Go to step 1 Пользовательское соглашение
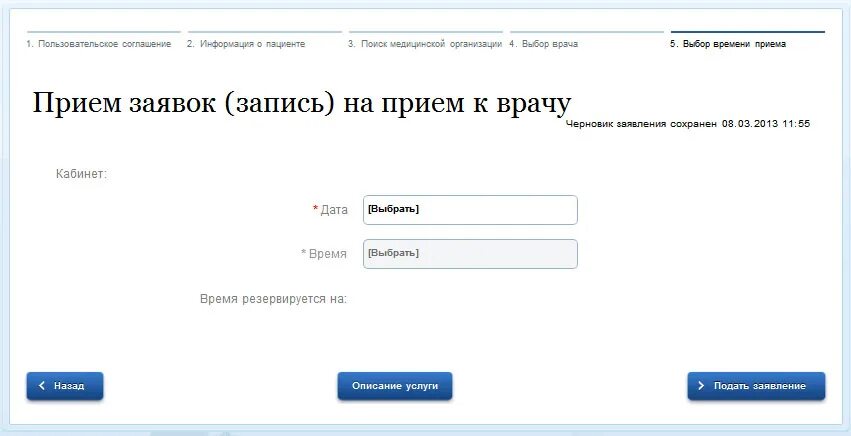851x436 pixels. (99, 44)
